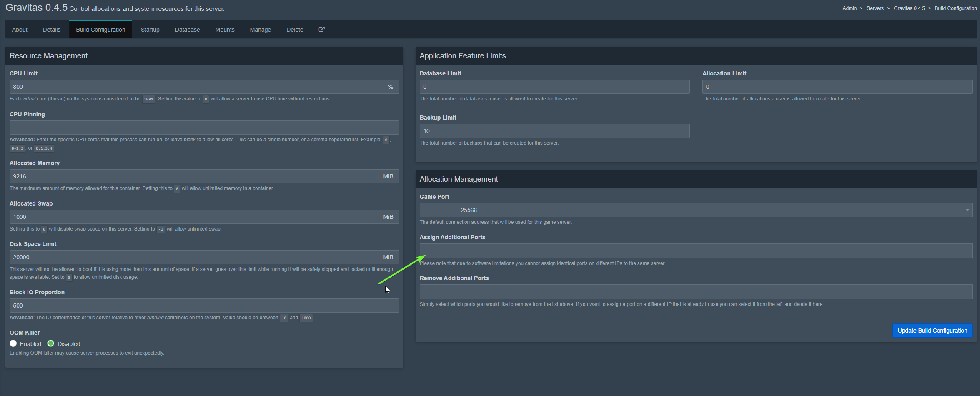Select the Disabled OOM Killer option
Screen dimensions: 980x396
(x=51, y=343)
